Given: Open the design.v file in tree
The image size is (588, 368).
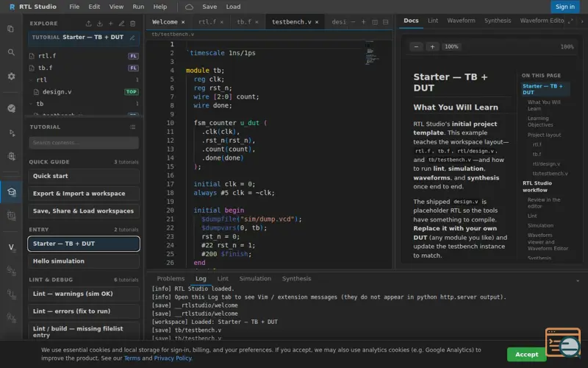Looking at the screenshot, I should point(57,92).
